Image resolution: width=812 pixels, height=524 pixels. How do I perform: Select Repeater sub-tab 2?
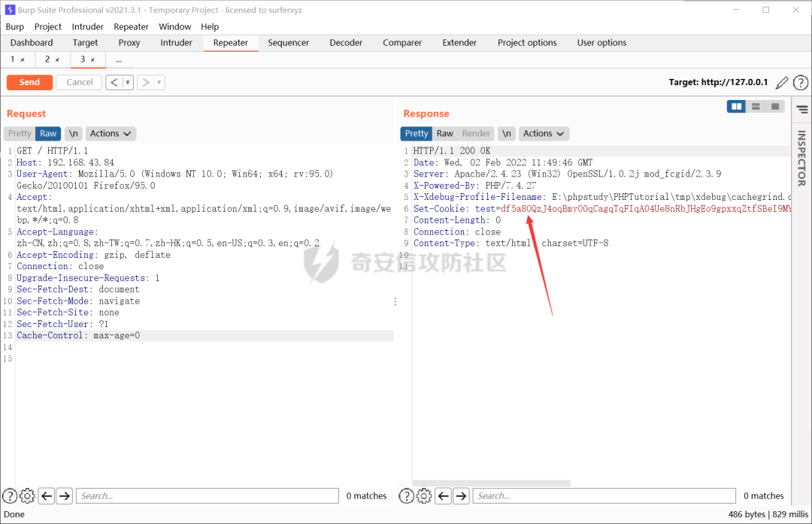[47, 59]
